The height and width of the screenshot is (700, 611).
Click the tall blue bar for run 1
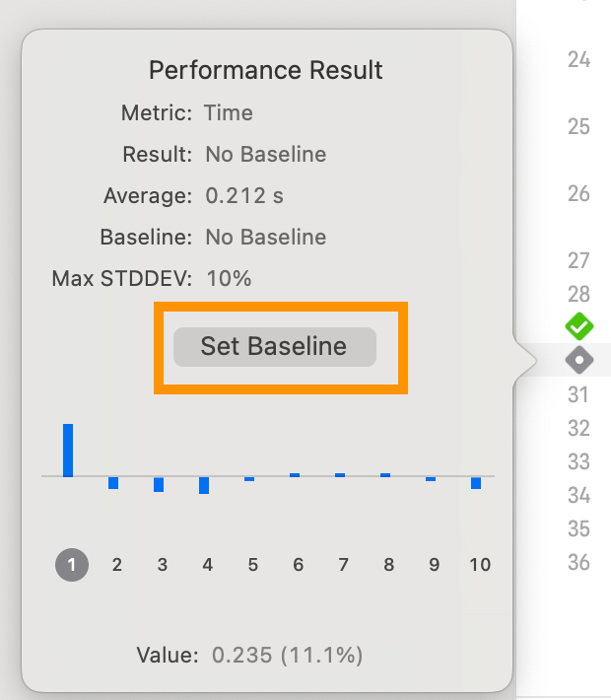click(x=68, y=450)
